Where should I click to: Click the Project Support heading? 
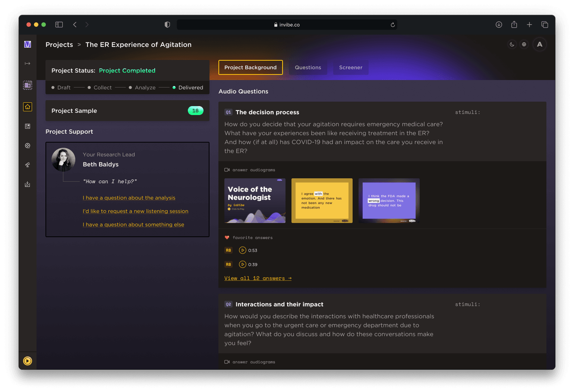click(69, 131)
